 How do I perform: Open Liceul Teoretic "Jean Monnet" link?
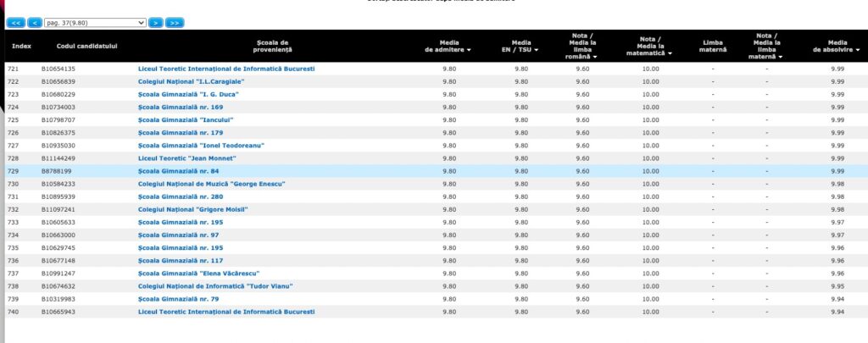[x=186, y=158]
